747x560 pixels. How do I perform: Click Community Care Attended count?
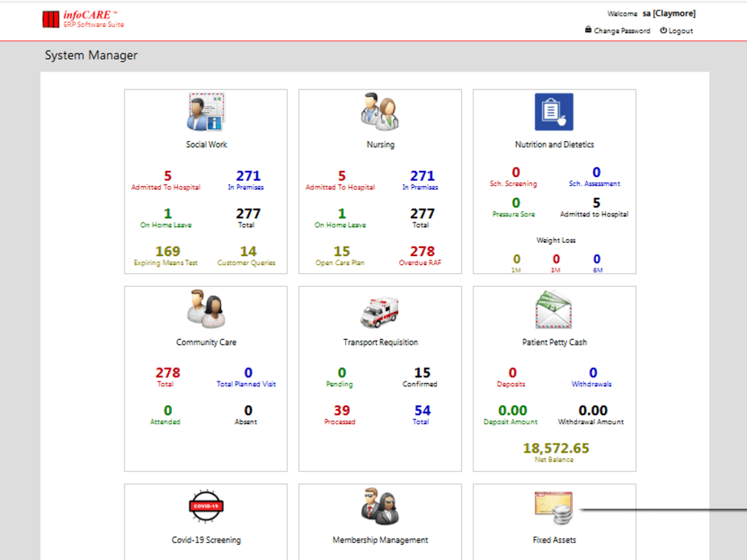pos(167,410)
